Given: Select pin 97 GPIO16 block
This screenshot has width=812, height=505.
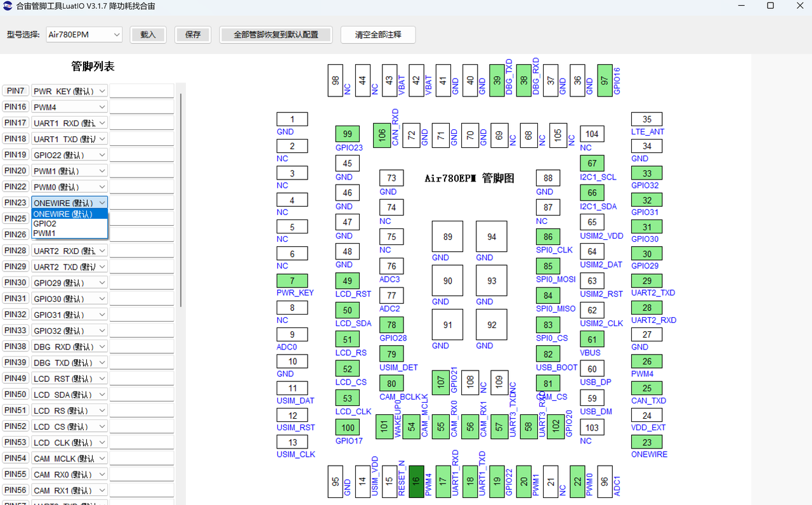Looking at the screenshot, I should click(x=605, y=81).
